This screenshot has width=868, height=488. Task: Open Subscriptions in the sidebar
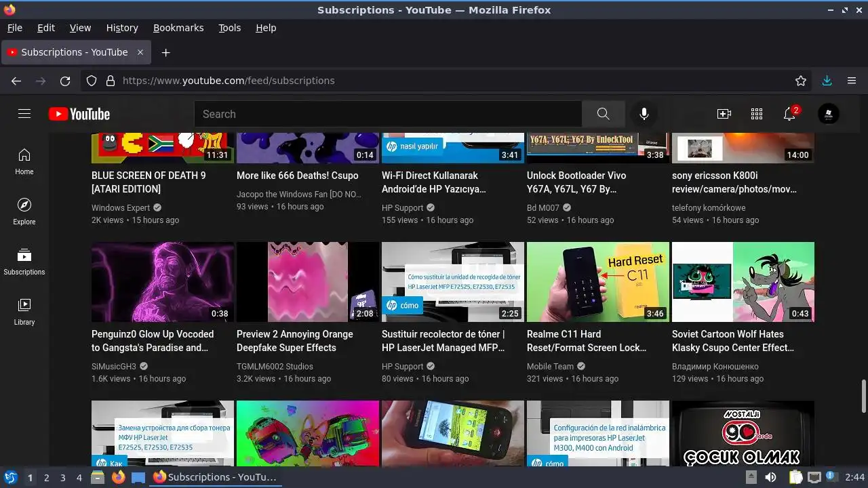(x=24, y=262)
